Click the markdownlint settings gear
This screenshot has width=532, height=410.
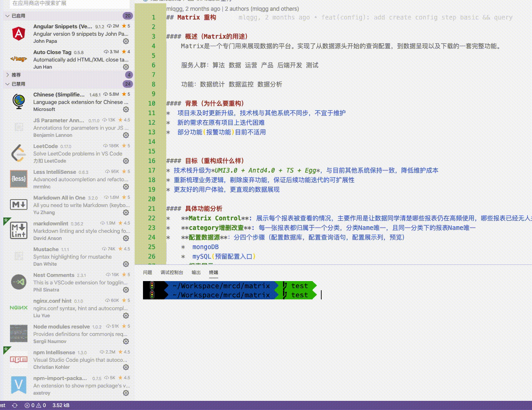[x=126, y=238]
